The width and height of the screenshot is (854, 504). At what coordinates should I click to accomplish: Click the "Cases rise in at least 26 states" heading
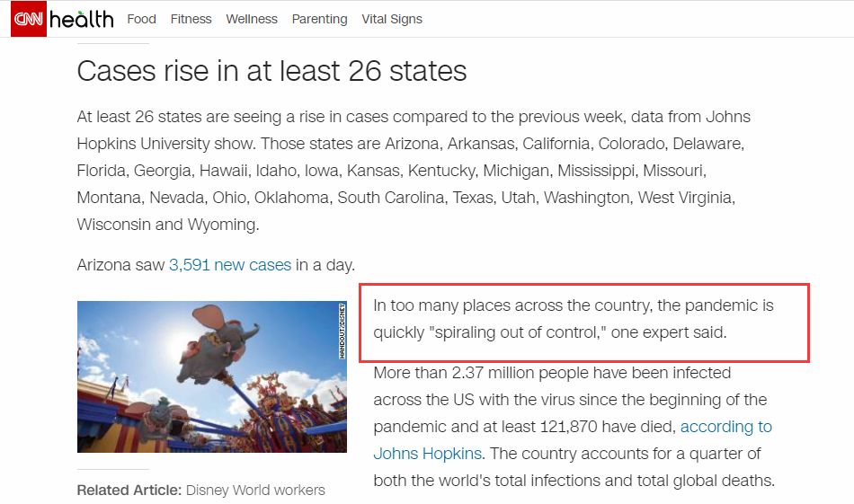pos(271,71)
